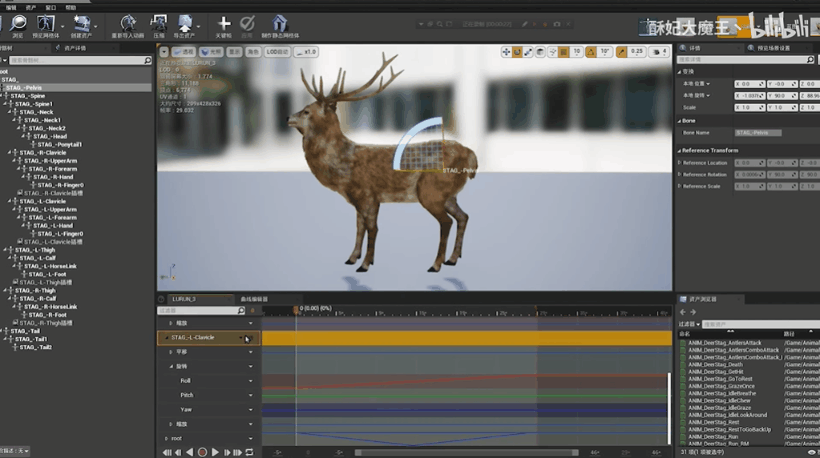Click the Reimport Animation toolbar icon

127,23
